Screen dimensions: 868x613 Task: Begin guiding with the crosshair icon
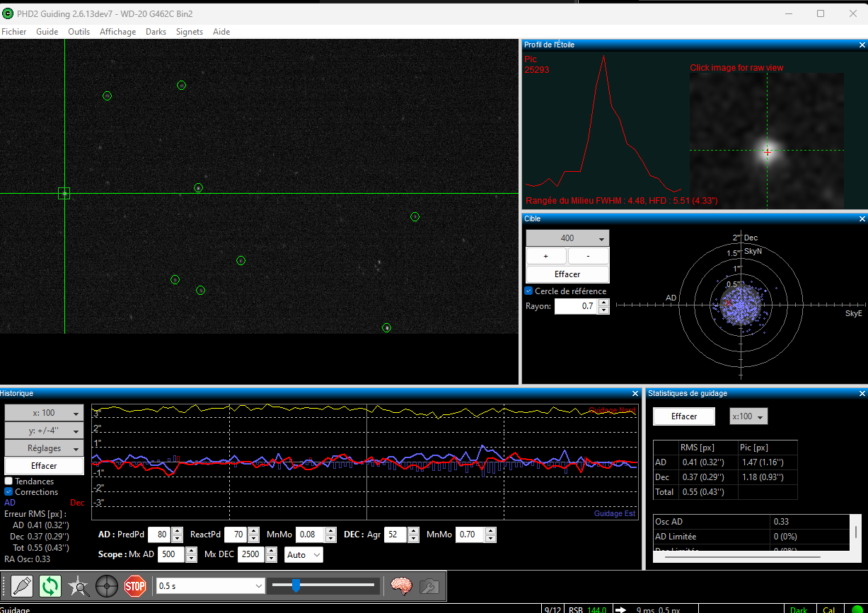point(107,585)
